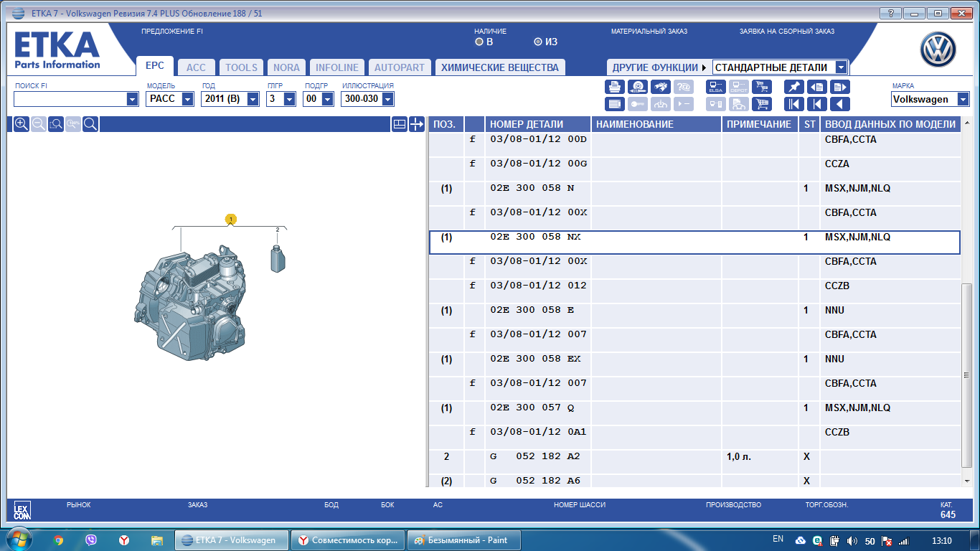Open Viber from the taskbar
The width and height of the screenshot is (980, 551).
(x=91, y=540)
